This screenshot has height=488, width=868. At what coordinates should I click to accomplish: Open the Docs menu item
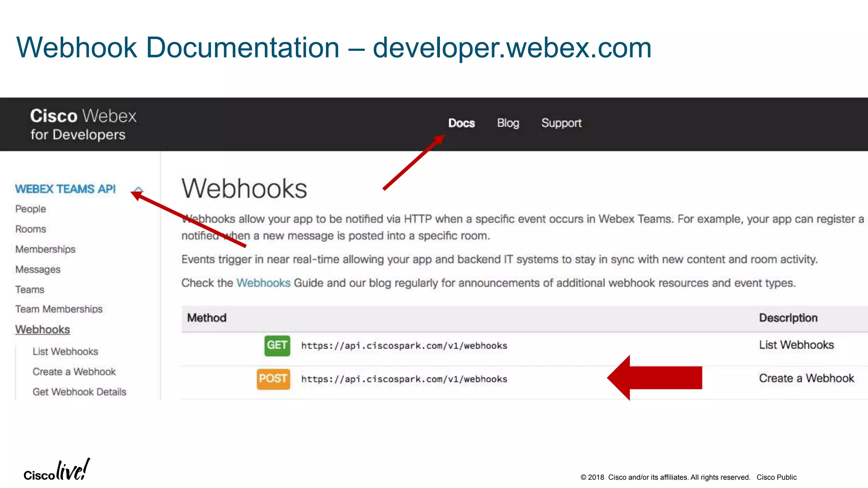(x=461, y=123)
